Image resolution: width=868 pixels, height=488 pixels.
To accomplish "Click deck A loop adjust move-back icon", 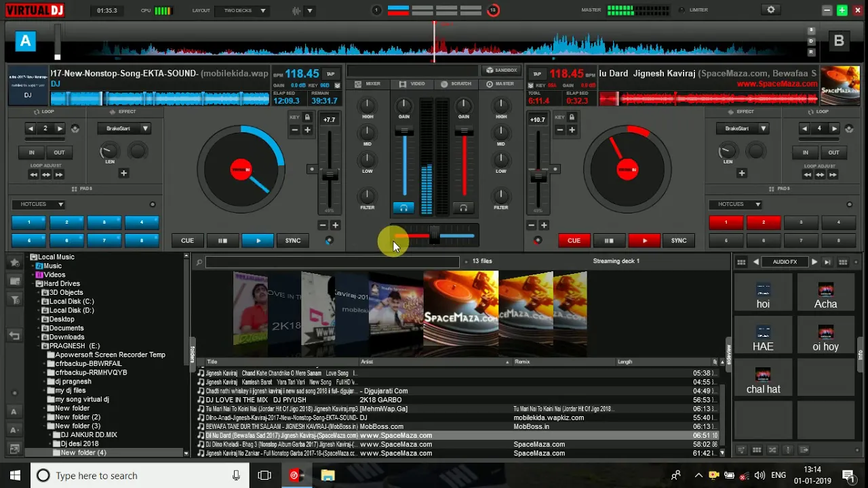I will 33,175.
